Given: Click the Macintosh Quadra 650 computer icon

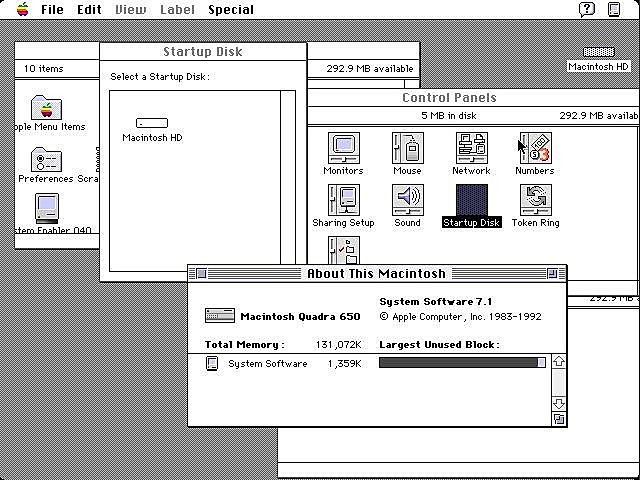Looking at the screenshot, I should [x=220, y=316].
